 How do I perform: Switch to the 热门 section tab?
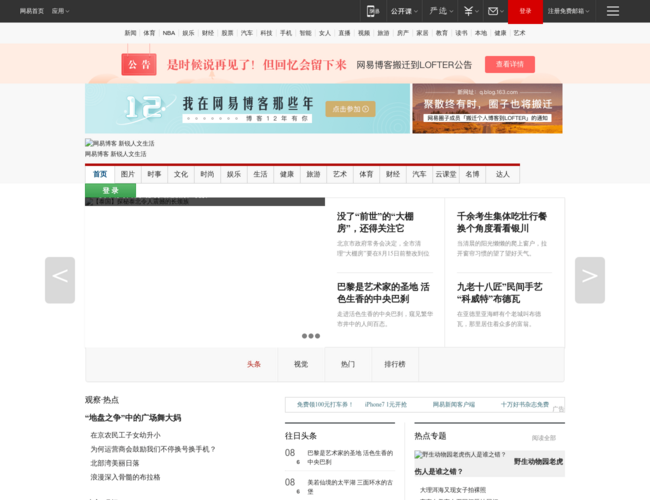click(x=348, y=364)
